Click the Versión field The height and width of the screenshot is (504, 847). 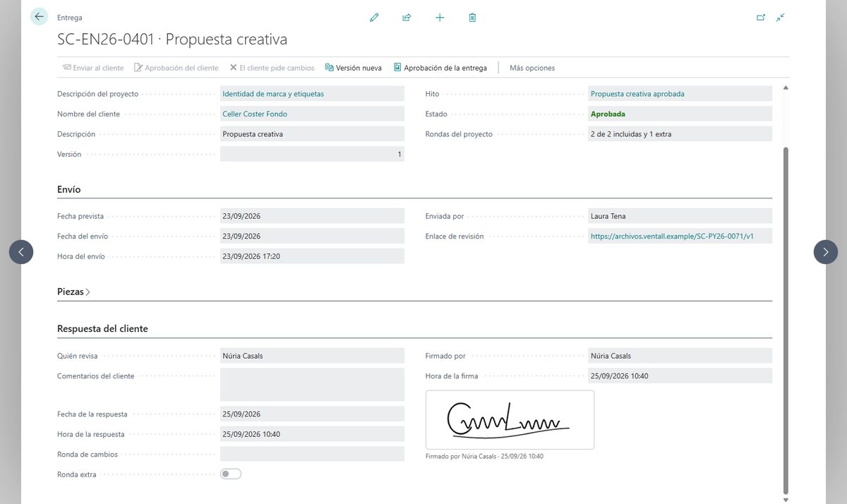coord(312,154)
